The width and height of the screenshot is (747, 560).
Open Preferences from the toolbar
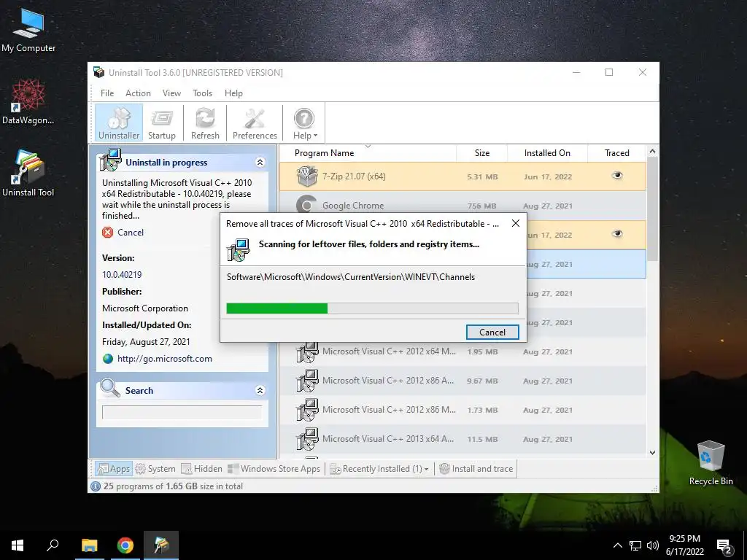pos(255,122)
